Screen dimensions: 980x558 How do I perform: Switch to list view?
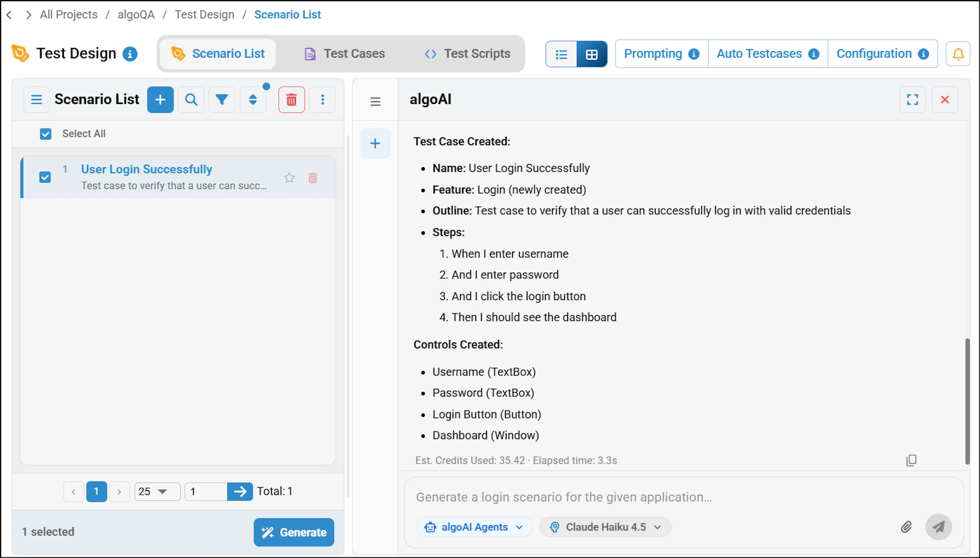pyautogui.click(x=561, y=54)
